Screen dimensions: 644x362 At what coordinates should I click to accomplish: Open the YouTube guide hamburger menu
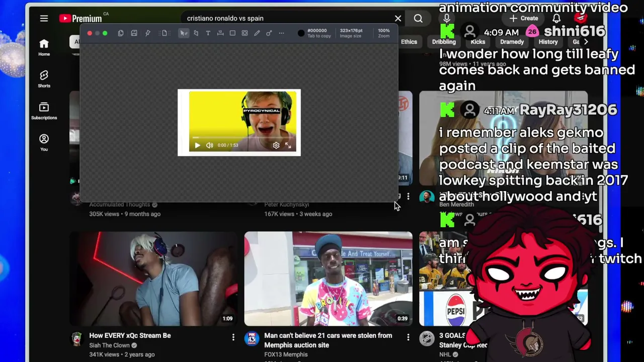44,19
